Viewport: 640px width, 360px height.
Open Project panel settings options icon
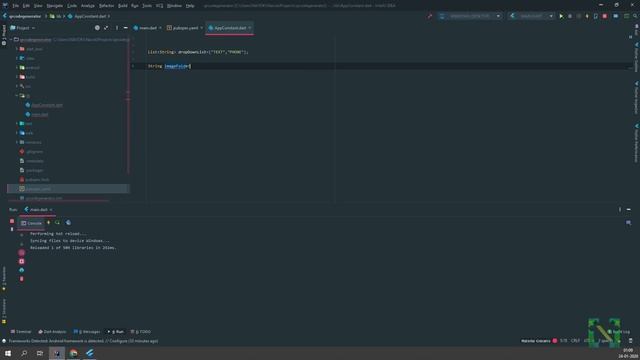(117, 28)
